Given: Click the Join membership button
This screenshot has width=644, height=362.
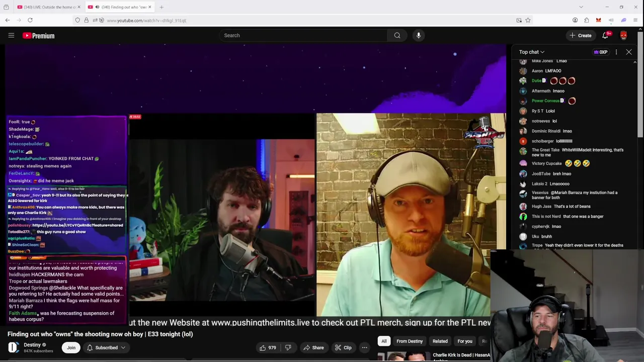Looking at the screenshot, I should [x=71, y=347].
